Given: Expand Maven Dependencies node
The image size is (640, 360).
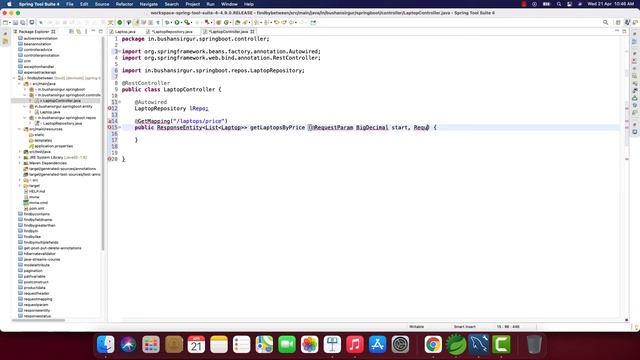Looking at the screenshot, I should click(x=20, y=163).
